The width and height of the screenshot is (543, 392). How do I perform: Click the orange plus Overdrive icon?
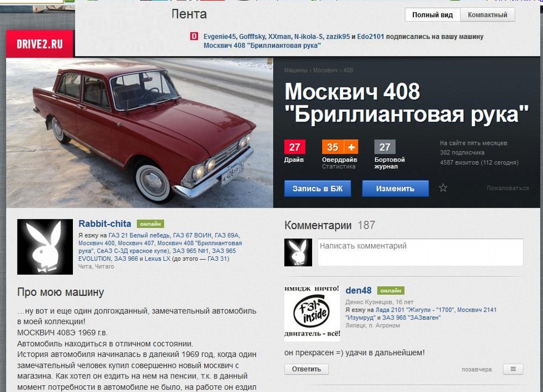pyautogui.click(x=351, y=147)
